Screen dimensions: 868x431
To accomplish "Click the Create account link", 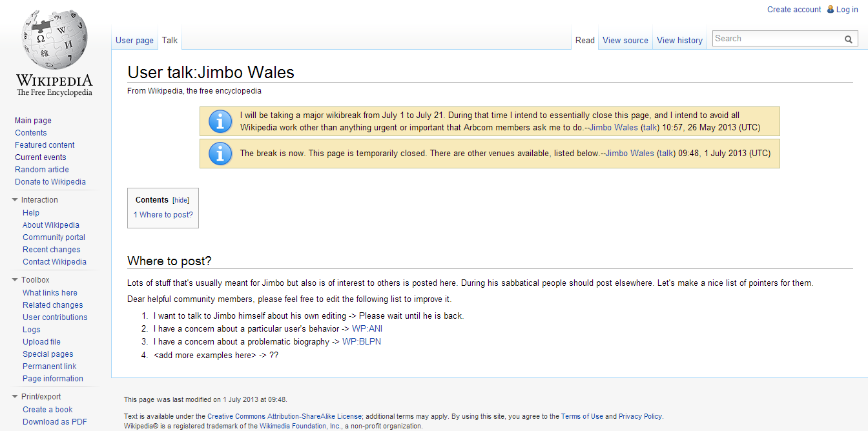I will click(x=794, y=10).
